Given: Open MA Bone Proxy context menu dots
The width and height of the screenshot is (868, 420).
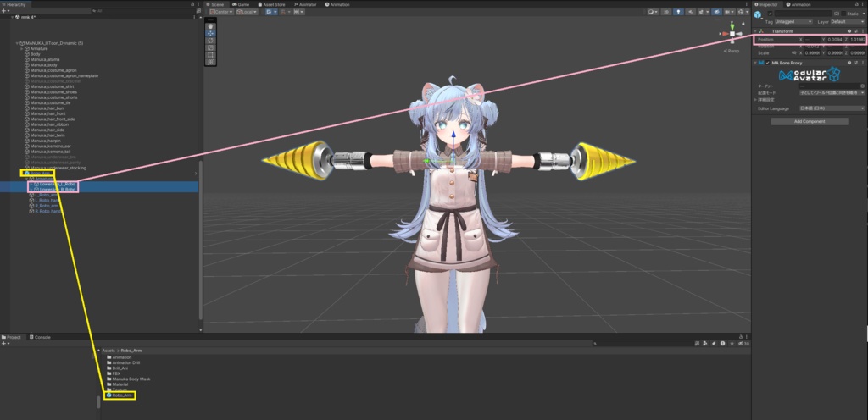Looking at the screenshot, I should point(863,63).
